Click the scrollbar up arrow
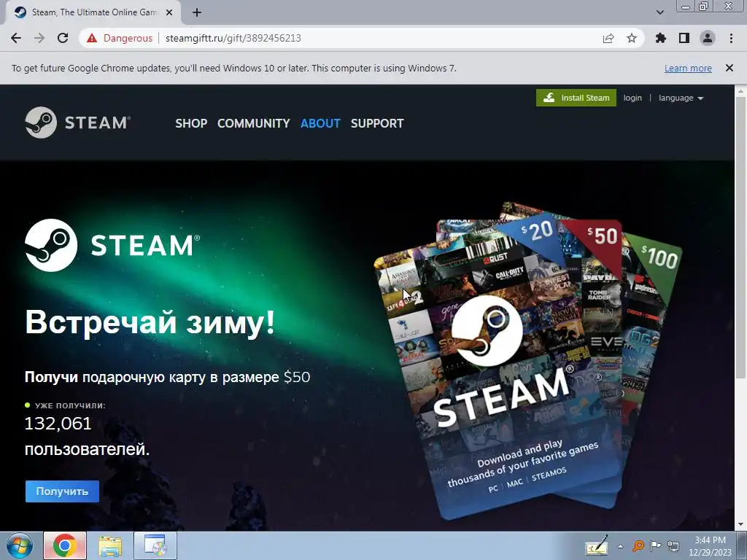This screenshot has height=560, width=747. pyautogui.click(x=741, y=90)
